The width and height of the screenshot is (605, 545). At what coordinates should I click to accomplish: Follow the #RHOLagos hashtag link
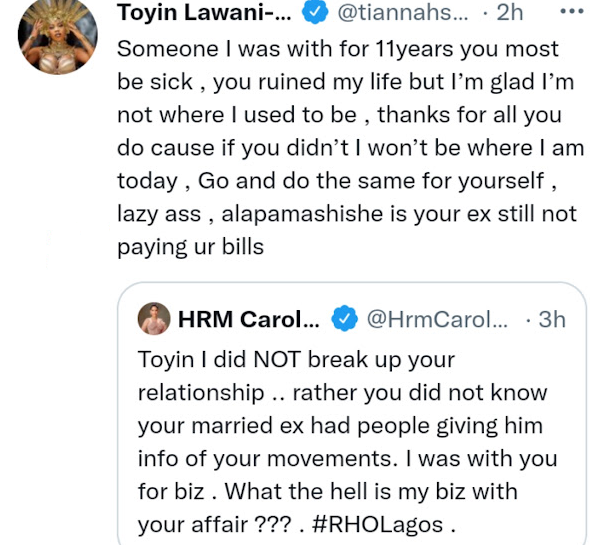377,525
